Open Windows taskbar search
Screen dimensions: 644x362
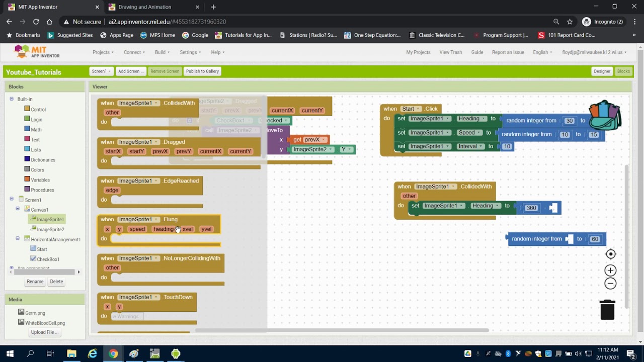[30, 353]
